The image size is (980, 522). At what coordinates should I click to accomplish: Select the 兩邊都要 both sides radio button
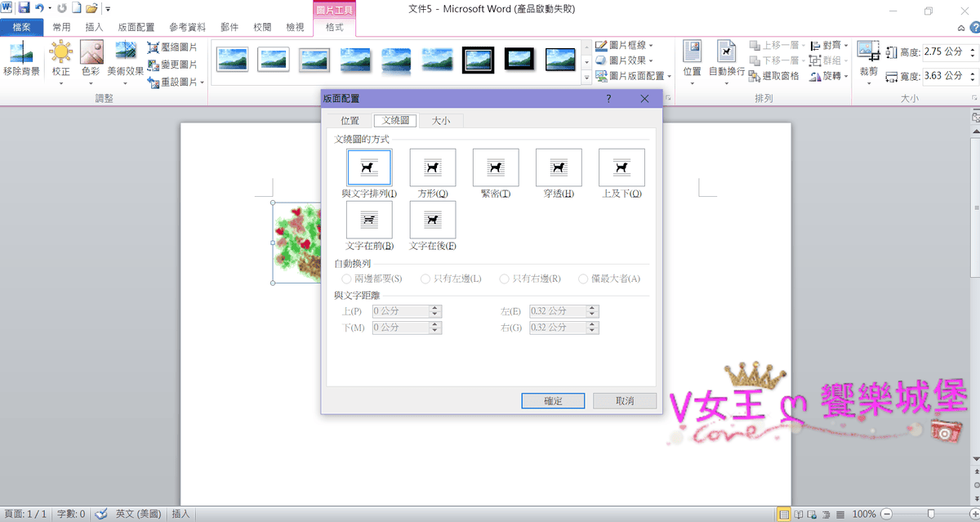347,279
